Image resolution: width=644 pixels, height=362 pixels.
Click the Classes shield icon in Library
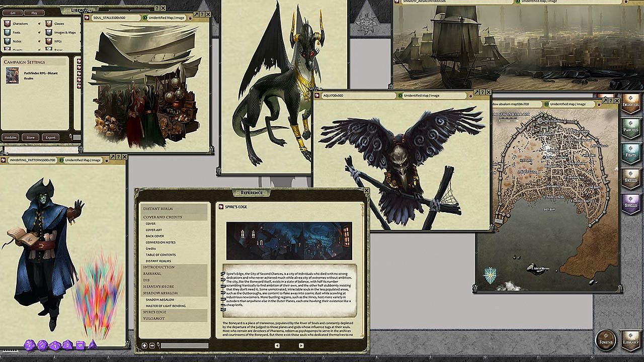tap(49, 24)
